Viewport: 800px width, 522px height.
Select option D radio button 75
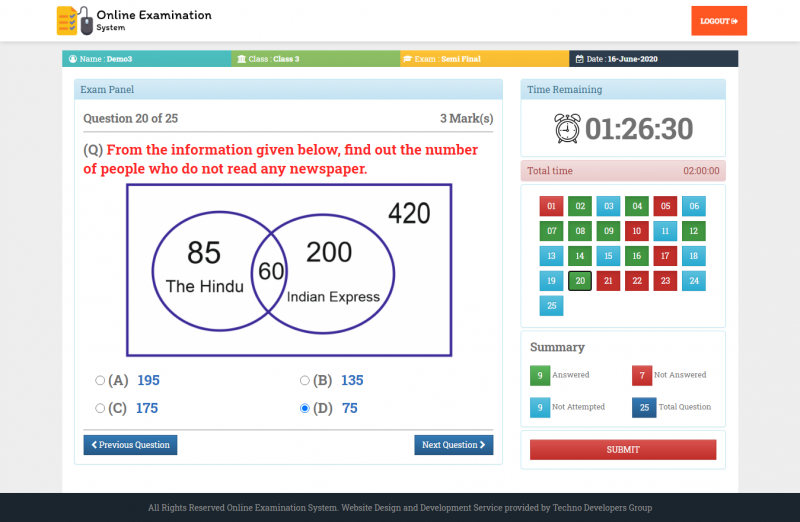(x=305, y=408)
